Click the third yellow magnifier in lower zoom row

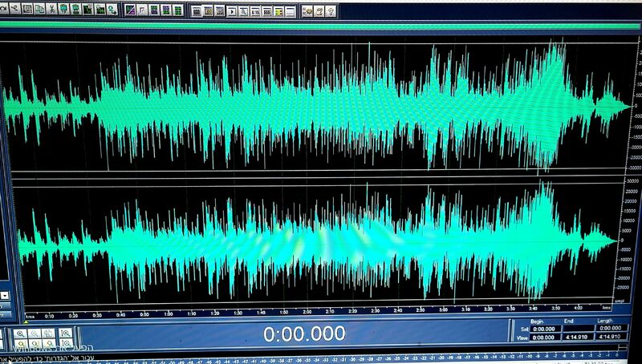pos(49,343)
